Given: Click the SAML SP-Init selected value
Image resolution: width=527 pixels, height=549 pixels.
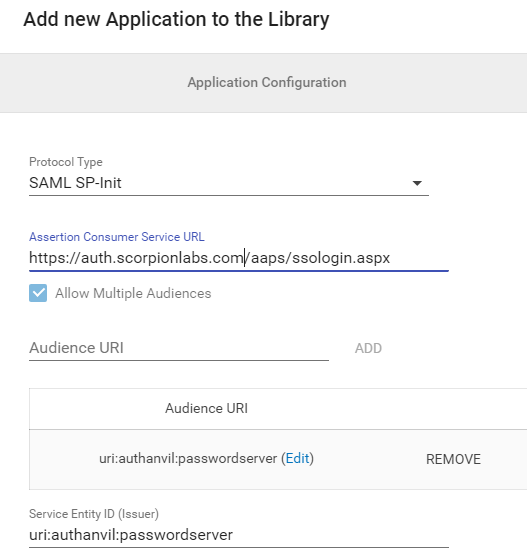Looking at the screenshot, I should point(75,183).
